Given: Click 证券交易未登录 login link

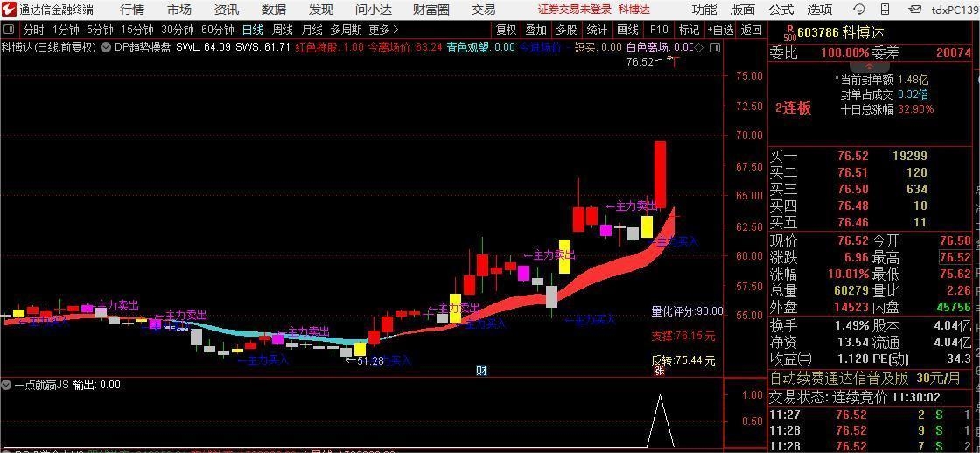Looking at the screenshot, I should click(x=574, y=10).
